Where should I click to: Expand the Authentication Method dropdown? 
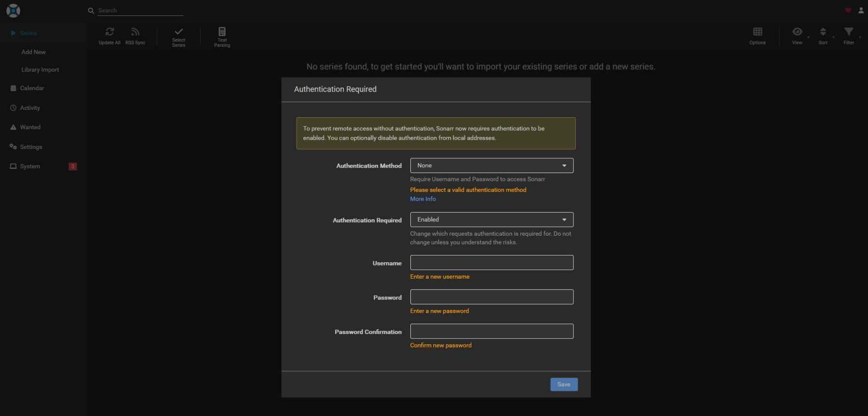491,165
